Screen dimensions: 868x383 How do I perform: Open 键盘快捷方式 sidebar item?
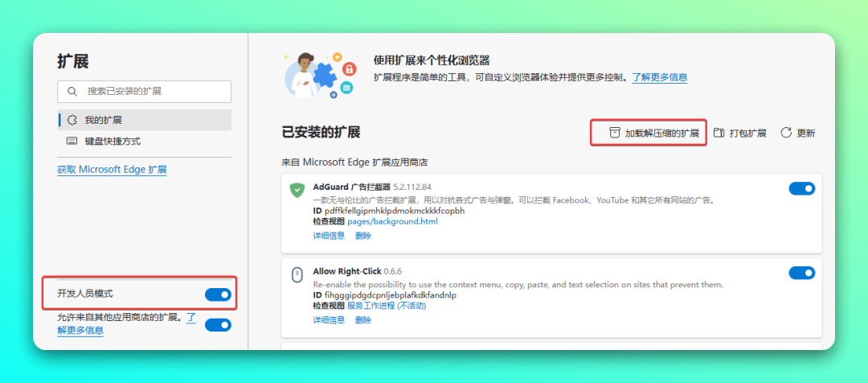coord(113,142)
